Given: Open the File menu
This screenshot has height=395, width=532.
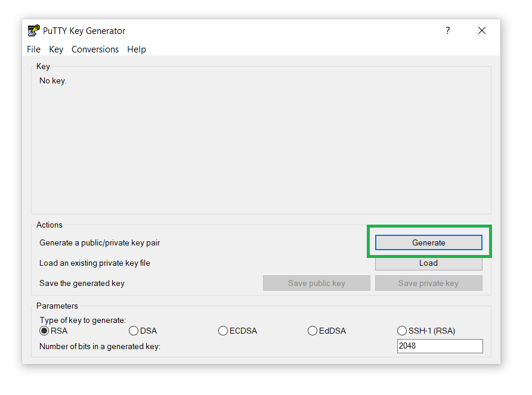Looking at the screenshot, I should click(33, 49).
